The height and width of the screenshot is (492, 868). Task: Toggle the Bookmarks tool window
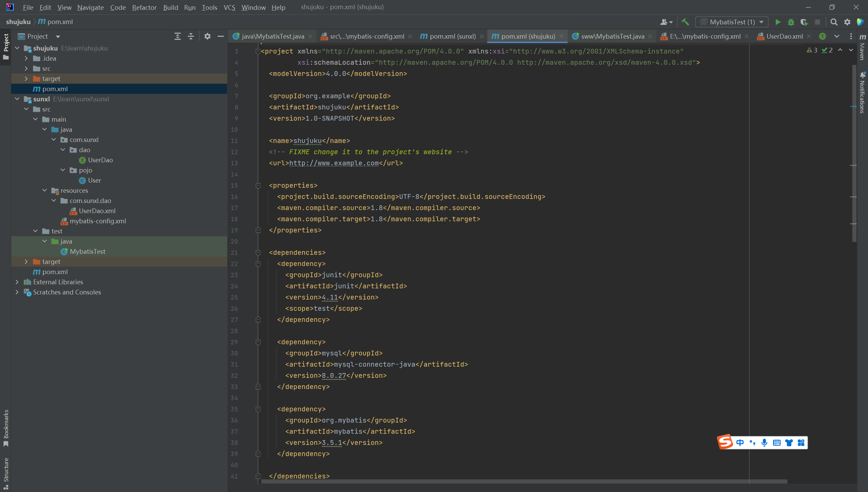[x=6, y=428]
